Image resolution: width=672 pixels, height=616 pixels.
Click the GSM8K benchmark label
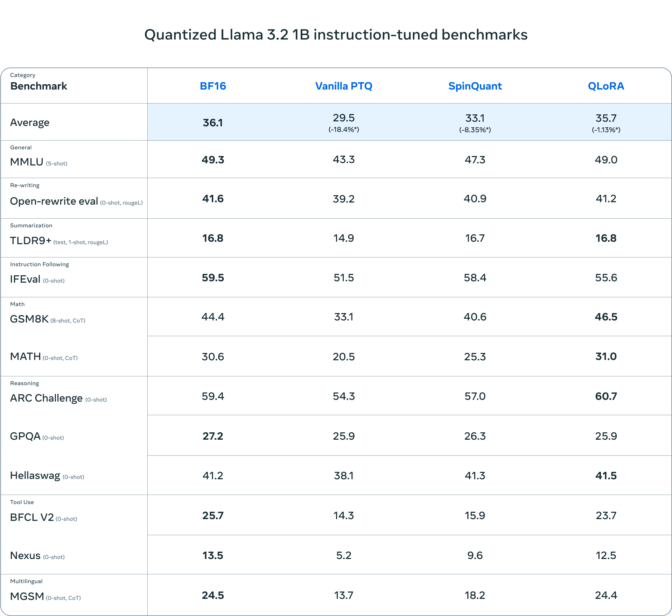click(x=29, y=319)
